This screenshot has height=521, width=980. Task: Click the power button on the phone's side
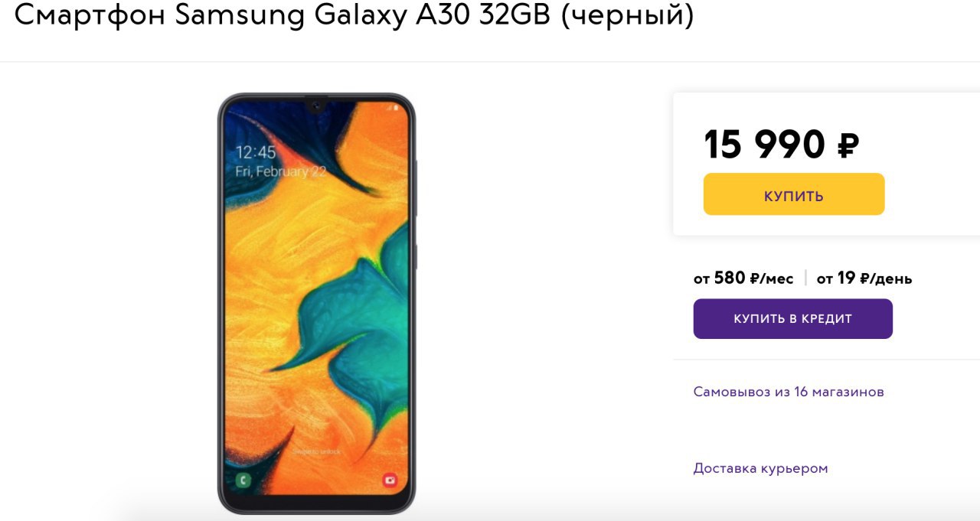416,256
